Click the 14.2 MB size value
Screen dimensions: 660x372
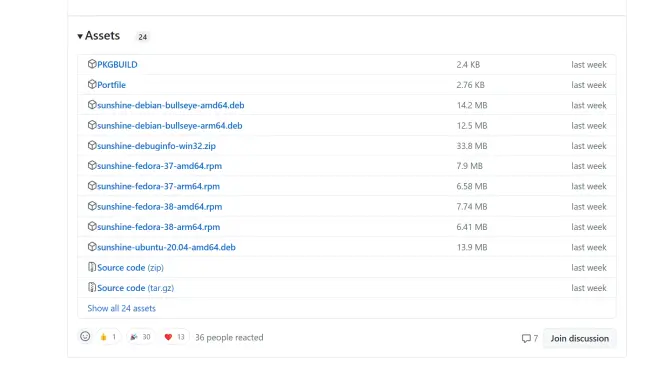tap(472, 105)
